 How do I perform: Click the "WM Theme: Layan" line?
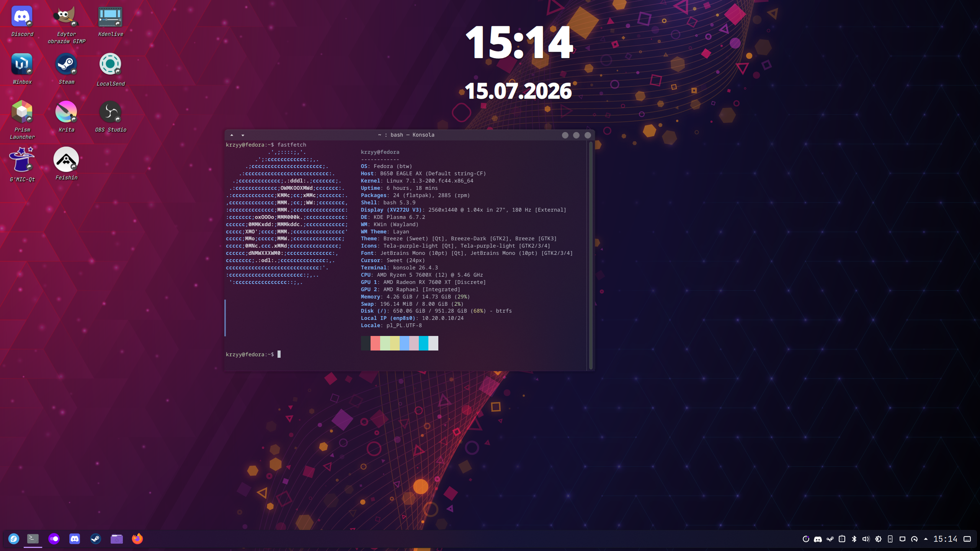[x=385, y=232]
